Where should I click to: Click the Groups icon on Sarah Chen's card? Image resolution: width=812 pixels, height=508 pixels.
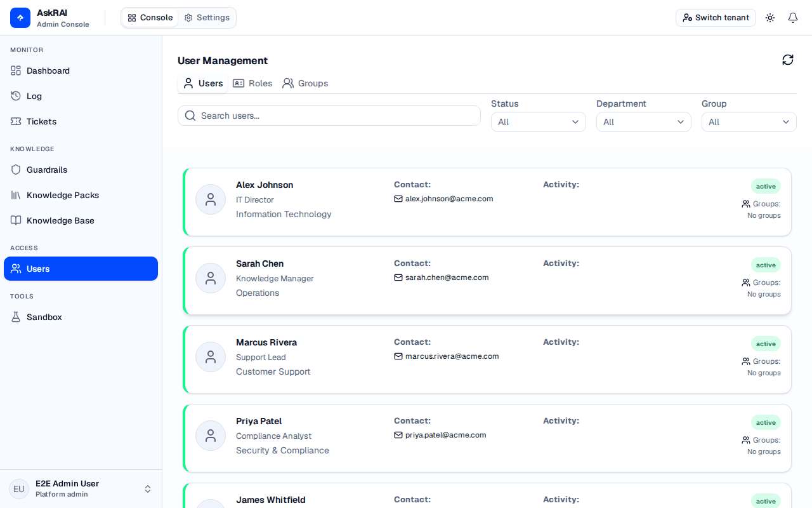point(746,283)
